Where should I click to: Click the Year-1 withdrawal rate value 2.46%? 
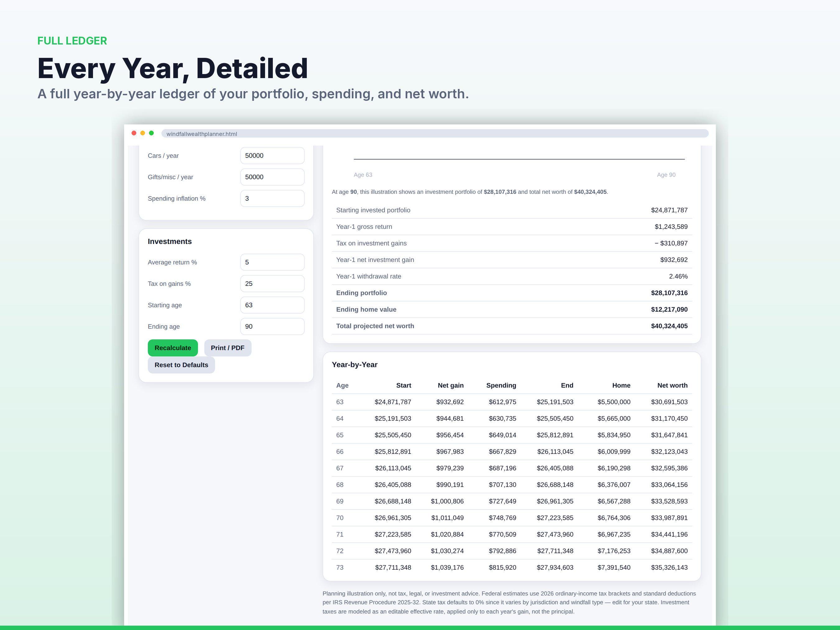[678, 277]
